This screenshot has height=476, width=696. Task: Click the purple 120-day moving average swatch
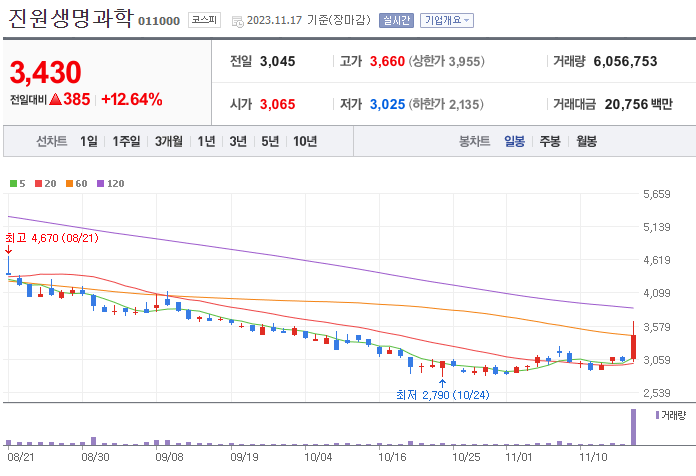click(x=101, y=183)
